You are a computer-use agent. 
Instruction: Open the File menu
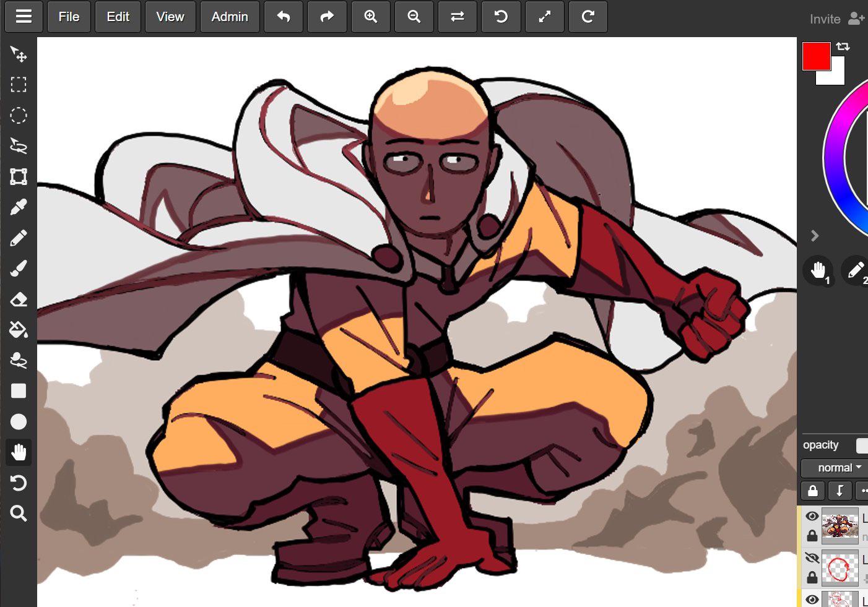(68, 17)
